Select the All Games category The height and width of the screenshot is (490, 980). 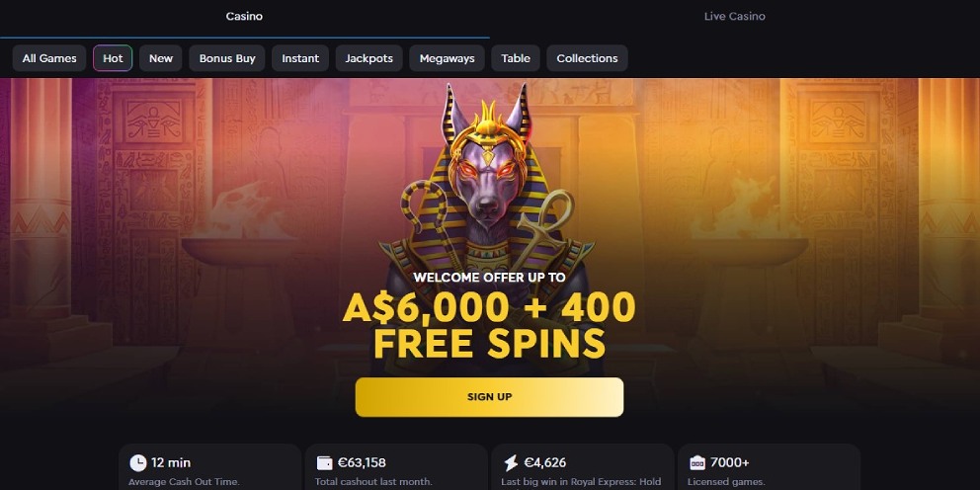click(49, 58)
